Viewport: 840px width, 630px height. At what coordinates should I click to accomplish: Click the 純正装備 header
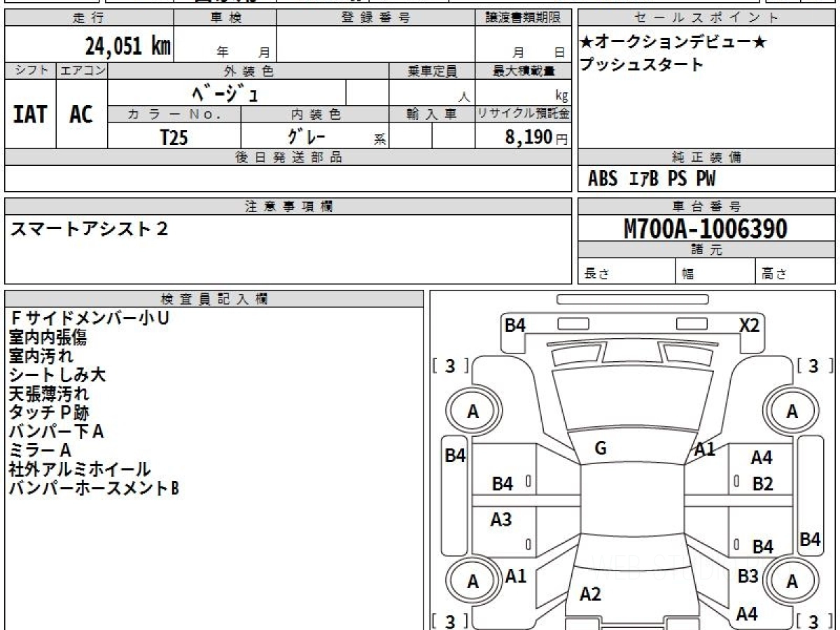(707, 157)
